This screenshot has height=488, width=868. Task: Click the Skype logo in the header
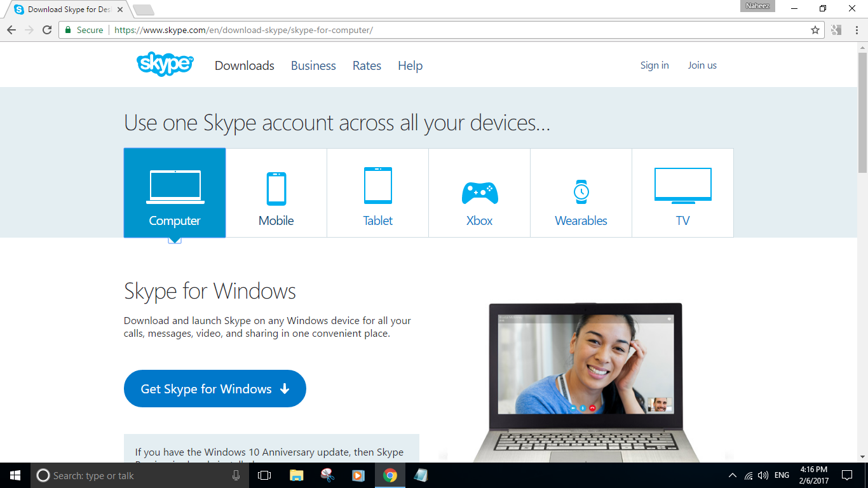click(x=165, y=64)
